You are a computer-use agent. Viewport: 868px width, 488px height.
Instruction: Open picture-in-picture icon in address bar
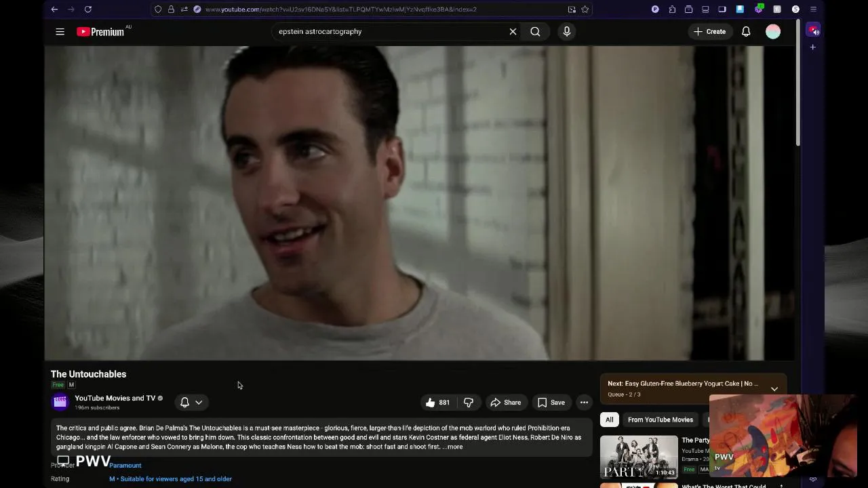click(x=572, y=9)
